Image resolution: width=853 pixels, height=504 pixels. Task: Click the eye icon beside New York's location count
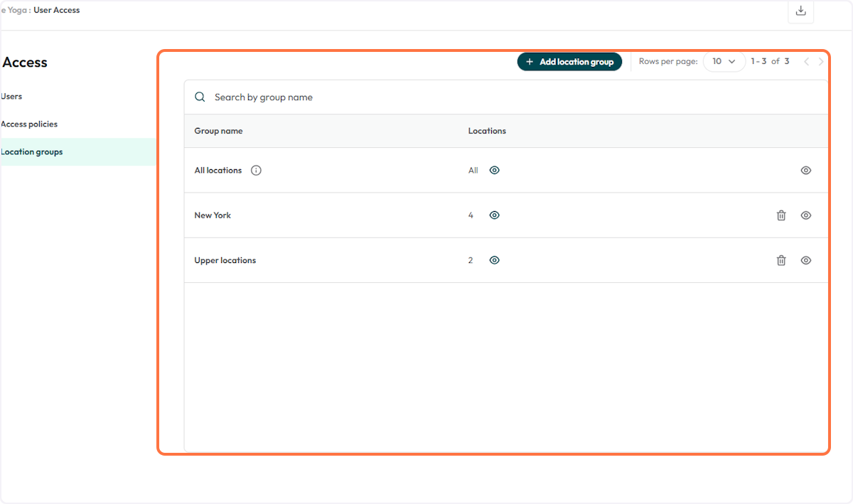494,215
